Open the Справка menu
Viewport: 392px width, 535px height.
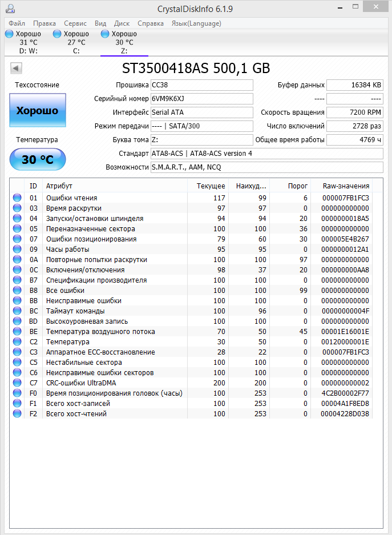tap(151, 23)
